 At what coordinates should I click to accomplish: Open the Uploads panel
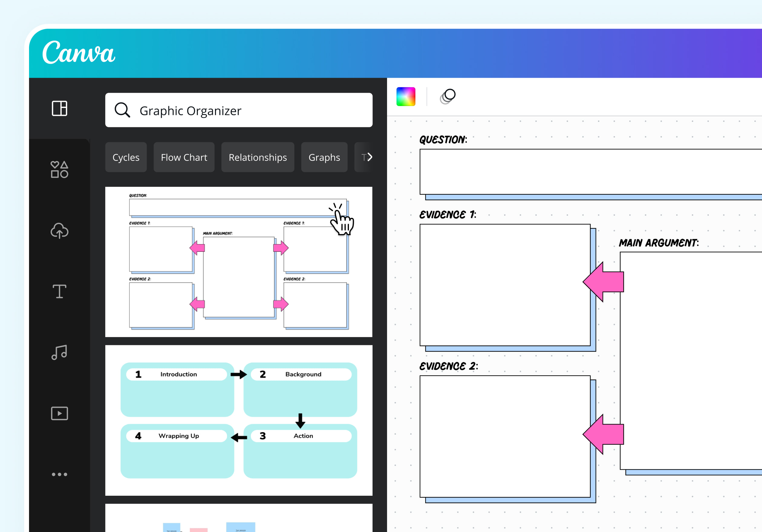click(59, 231)
